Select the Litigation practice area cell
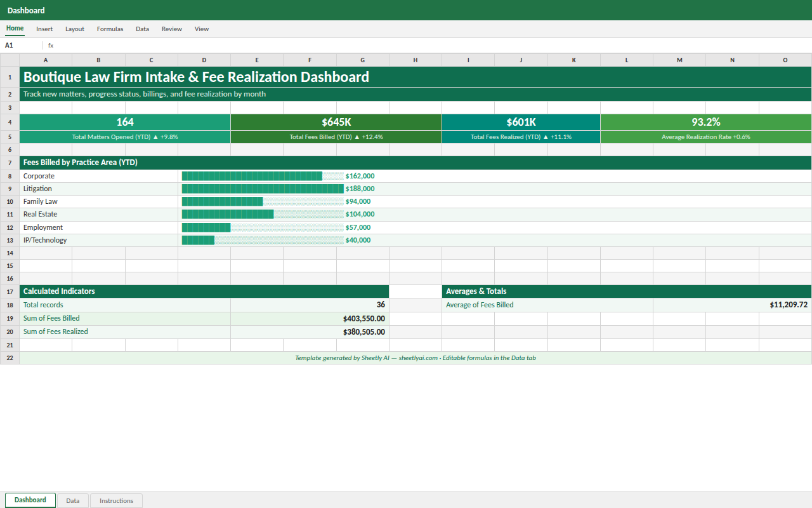This screenshot has height=508, width=812. coord(99,189)
